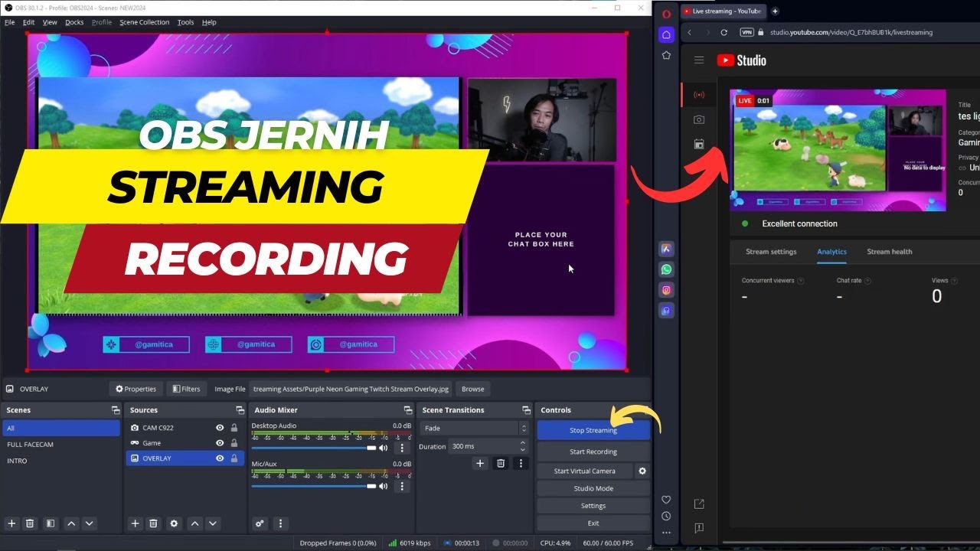Move the selected source up
Viewport: 980px width, 551px height.
coord(194,523)
